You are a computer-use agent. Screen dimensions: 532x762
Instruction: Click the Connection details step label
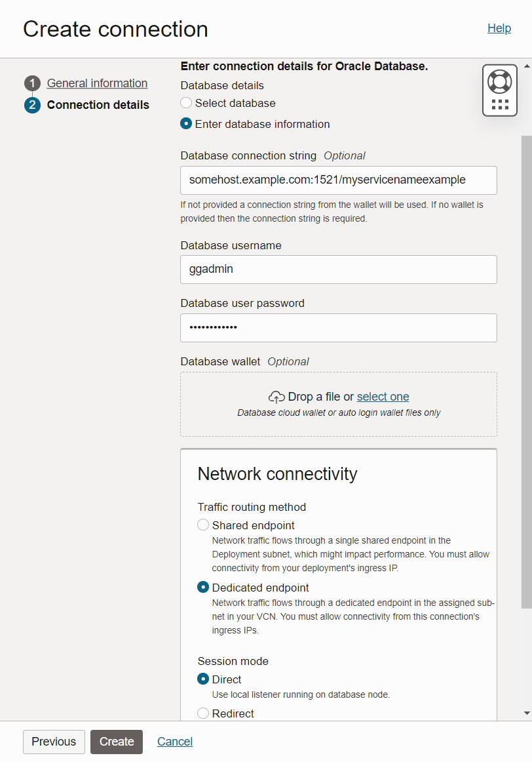(98, 104)
